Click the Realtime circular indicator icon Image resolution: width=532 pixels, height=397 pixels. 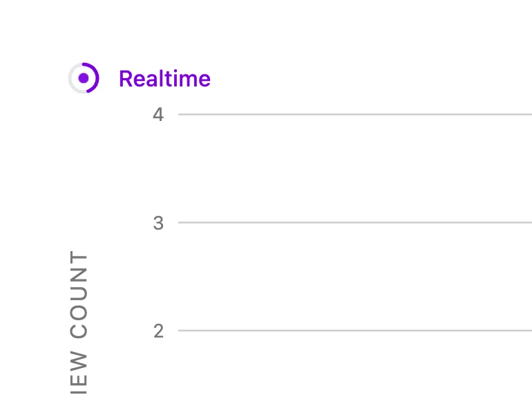pos(84,78)
